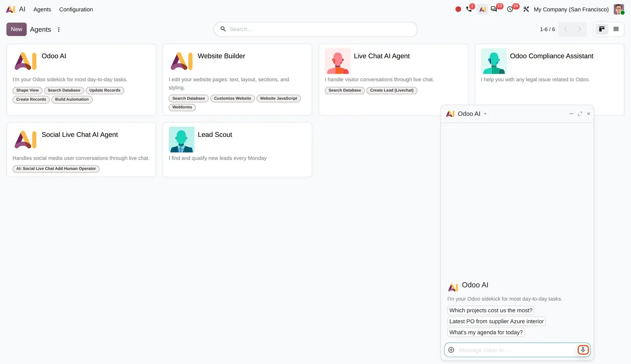Click the plus attachment icon in chat

[451, 350]
